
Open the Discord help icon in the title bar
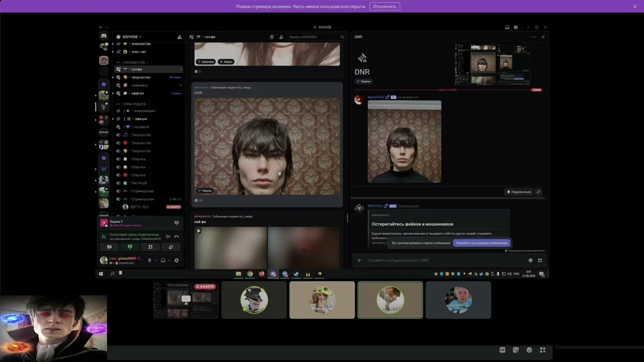(x=516, y=27)
